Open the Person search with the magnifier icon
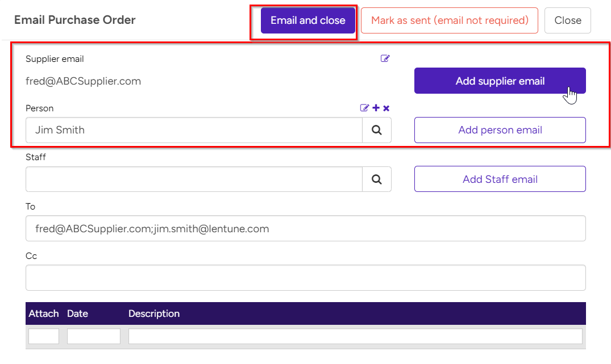This screenshot has height=364, width=611. [377, 130]
